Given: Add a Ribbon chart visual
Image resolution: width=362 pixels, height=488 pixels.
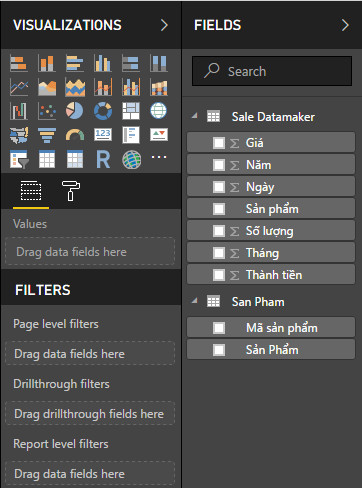Looking at the screenshot, I should (x=159, y=87).
